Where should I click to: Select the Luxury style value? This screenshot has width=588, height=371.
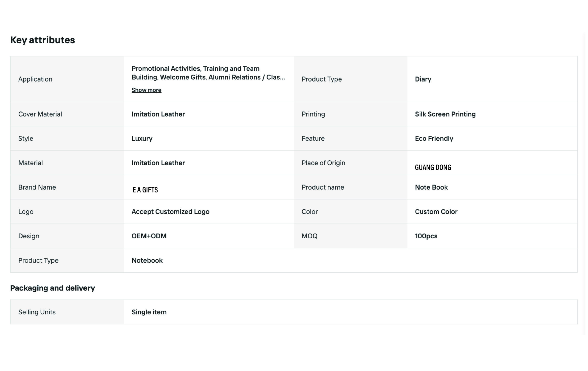(142, 139)
